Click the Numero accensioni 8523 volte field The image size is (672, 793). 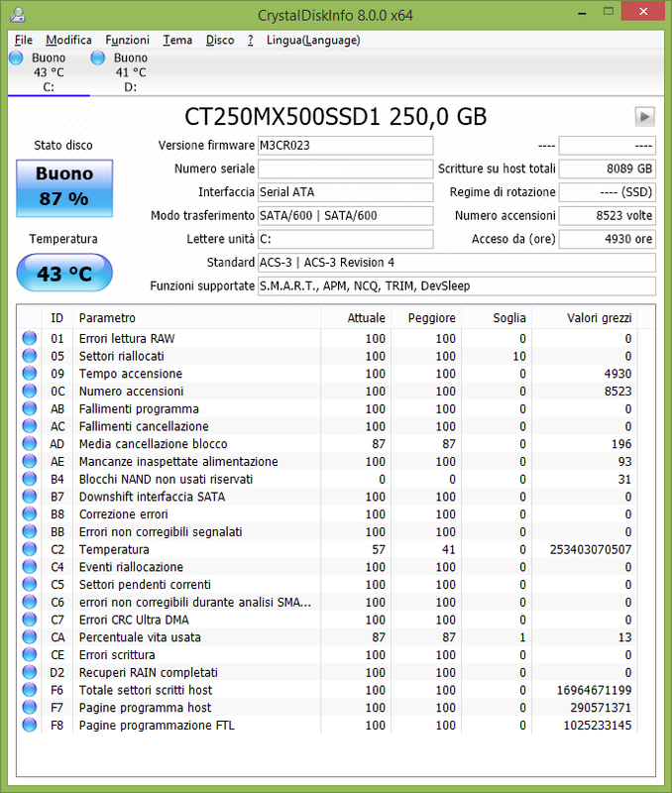click(608, 216)
